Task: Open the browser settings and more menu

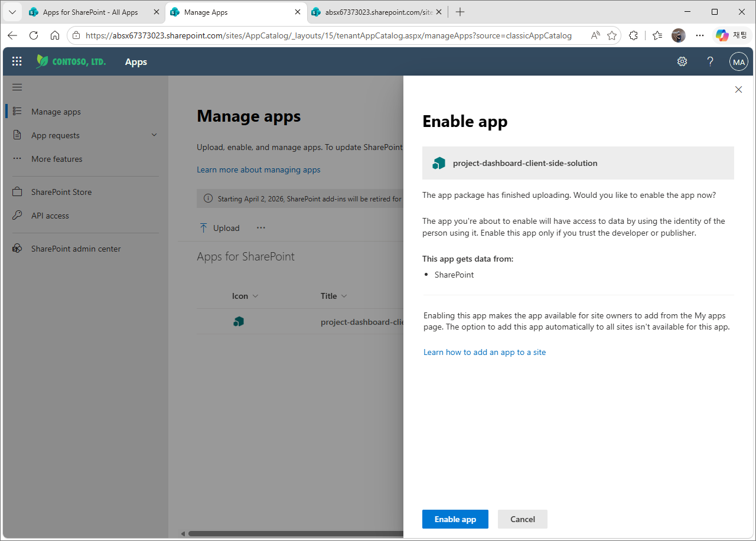Action: pos(700,35)
